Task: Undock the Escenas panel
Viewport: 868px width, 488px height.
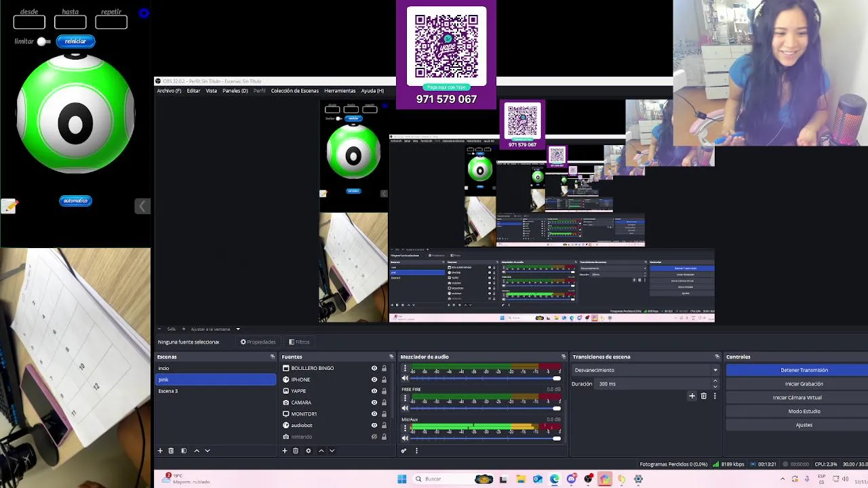Action: tap(273, 357)
